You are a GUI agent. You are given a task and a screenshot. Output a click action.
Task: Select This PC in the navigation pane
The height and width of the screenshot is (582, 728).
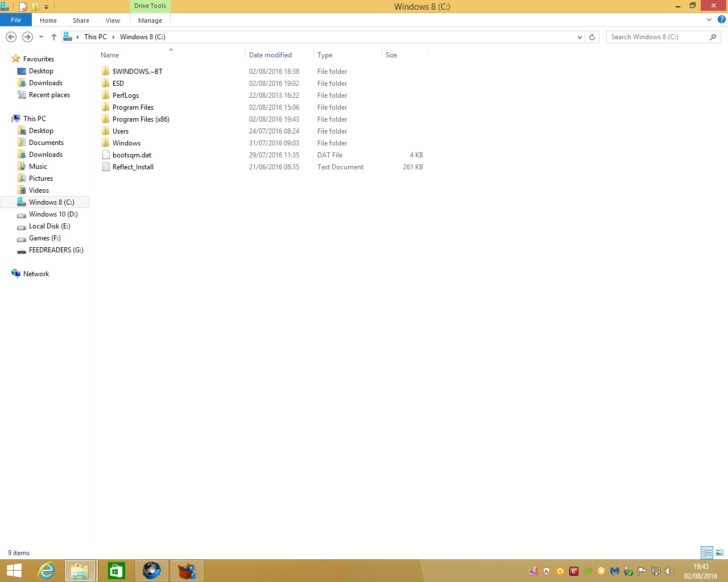pyautogui.click(x=35, y=119)
